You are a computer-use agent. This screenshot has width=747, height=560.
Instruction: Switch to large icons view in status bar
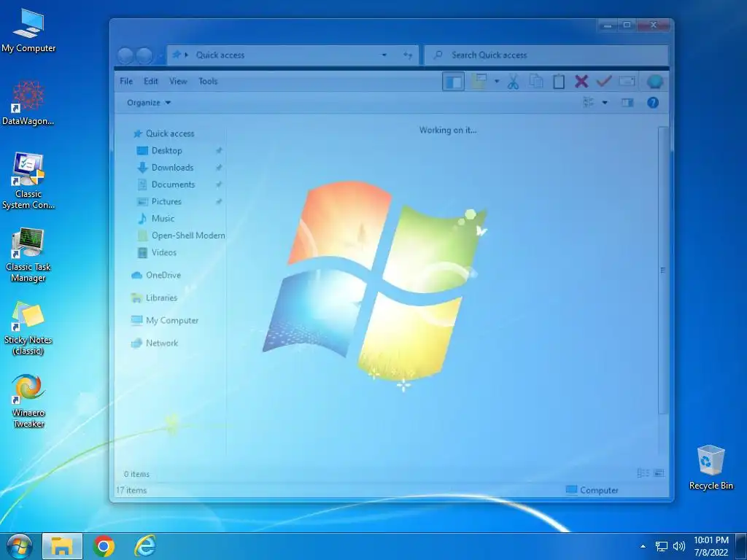pos(659,473)
